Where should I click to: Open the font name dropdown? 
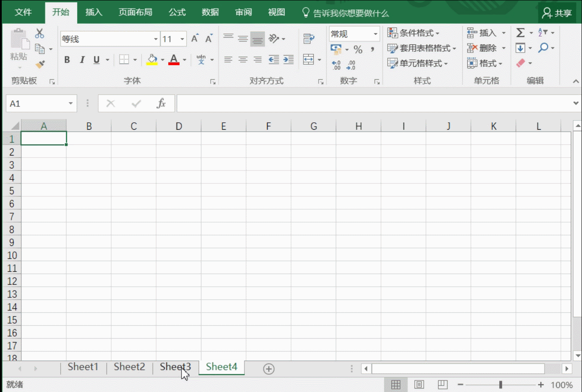point(156,39)
